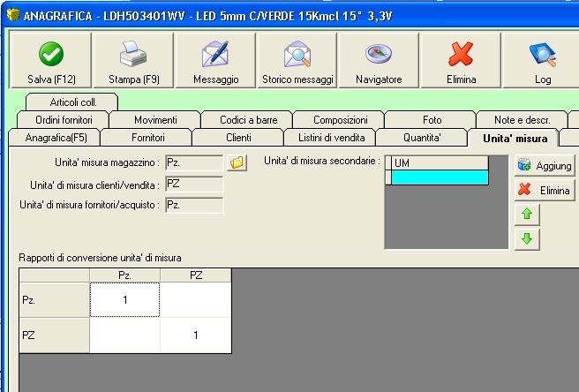Click the Aggiungi button for secondary units

pyautogui.click(x=545, y=165)
